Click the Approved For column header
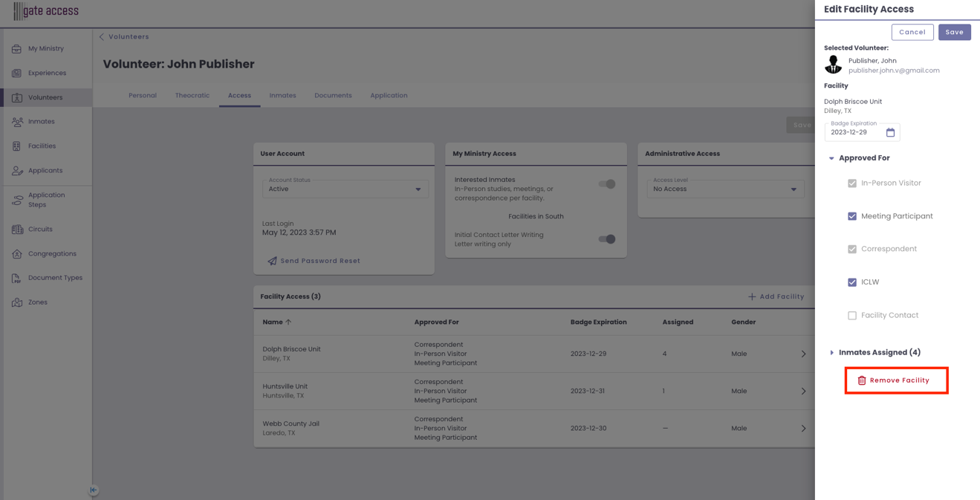Screen dimensions: 980x500 click(x=436, y=322)
